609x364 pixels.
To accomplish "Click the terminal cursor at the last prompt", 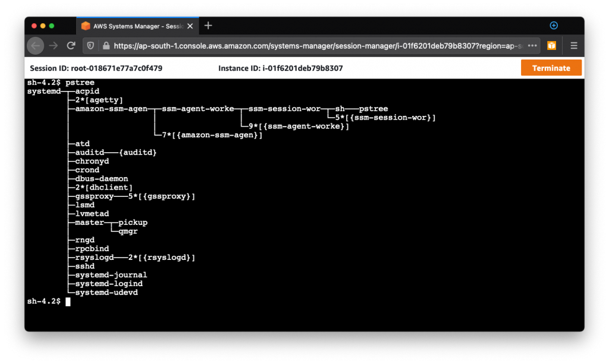I will 68,302.
